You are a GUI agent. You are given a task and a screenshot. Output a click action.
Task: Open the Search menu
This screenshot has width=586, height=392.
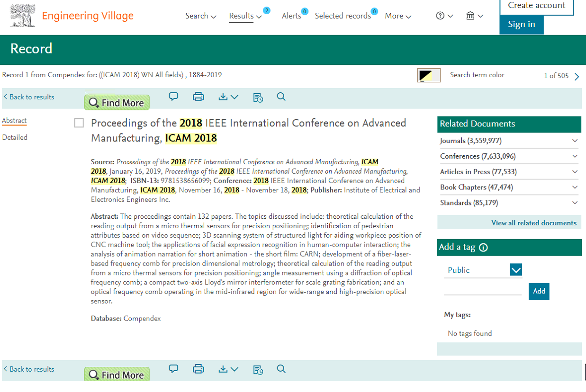click(201, 16)
